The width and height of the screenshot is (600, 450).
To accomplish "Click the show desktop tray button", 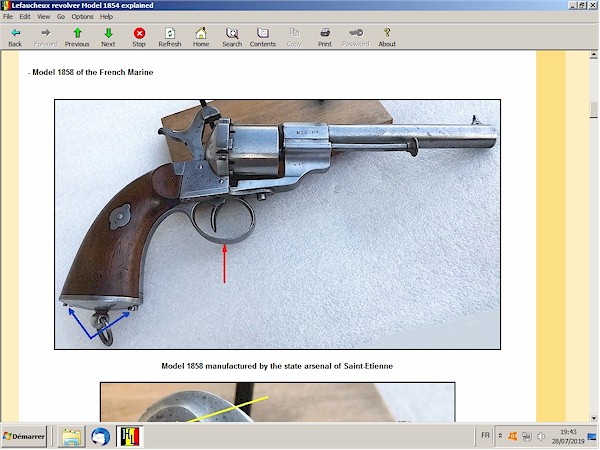I will click(x=592, y=436).
